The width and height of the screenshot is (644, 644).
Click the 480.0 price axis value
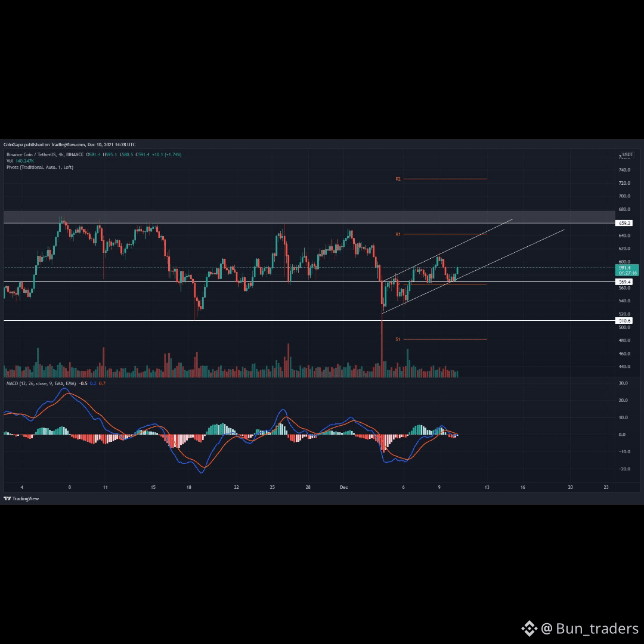tap(624, 340)
